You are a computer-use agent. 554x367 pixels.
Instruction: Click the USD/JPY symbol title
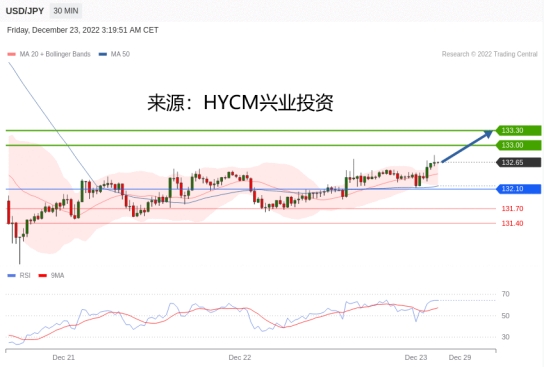25,11
